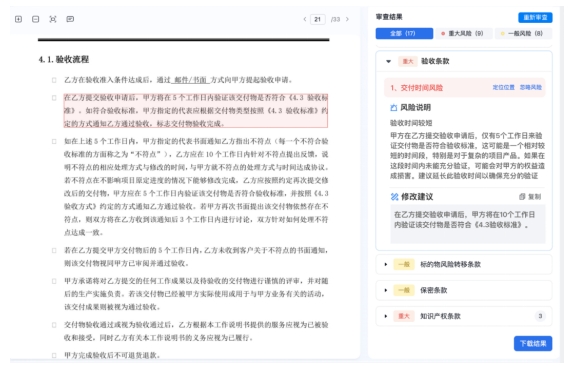Screen dimensions: 570x366
Task: Click the fit-to-screen icon
Action: (53, 19)
